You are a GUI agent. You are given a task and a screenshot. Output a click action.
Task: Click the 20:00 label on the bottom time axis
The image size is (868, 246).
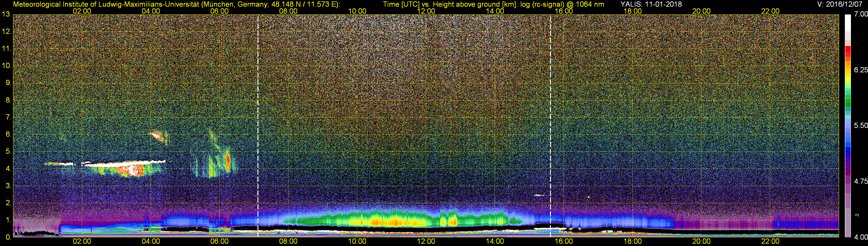point(701,241)
